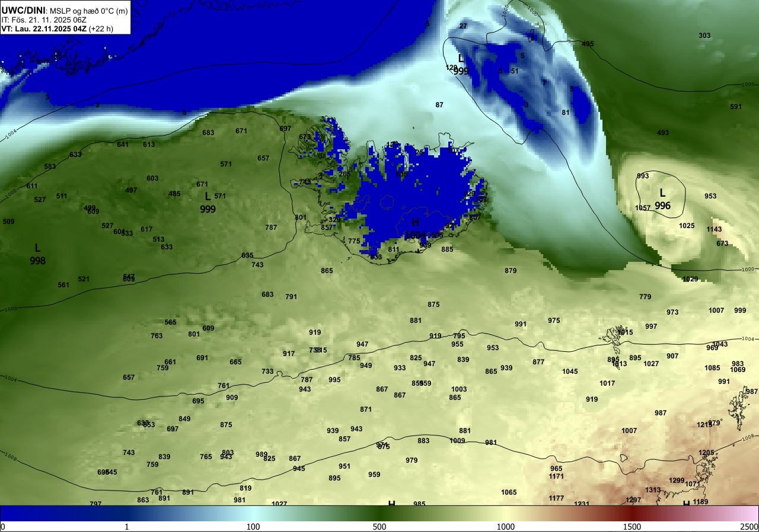Image resolution: width=759 pixels, height=532 pixels.
Task: Click the height value 849
Action: coord(184,419)
